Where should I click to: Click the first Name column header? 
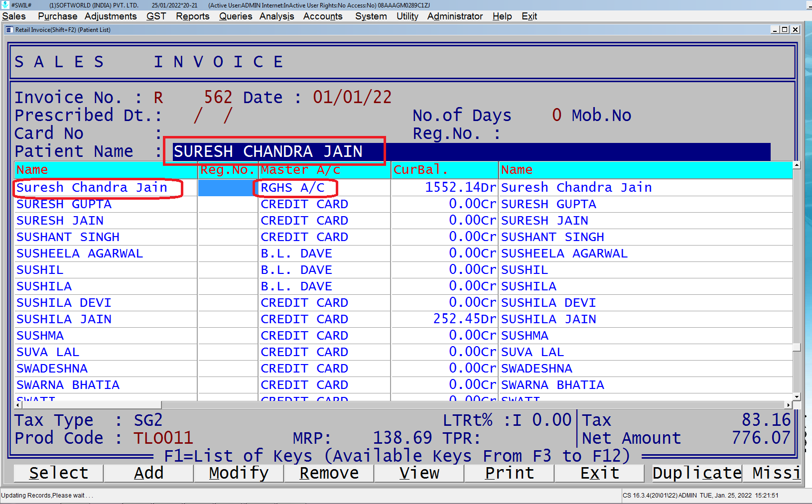(106, 170)
